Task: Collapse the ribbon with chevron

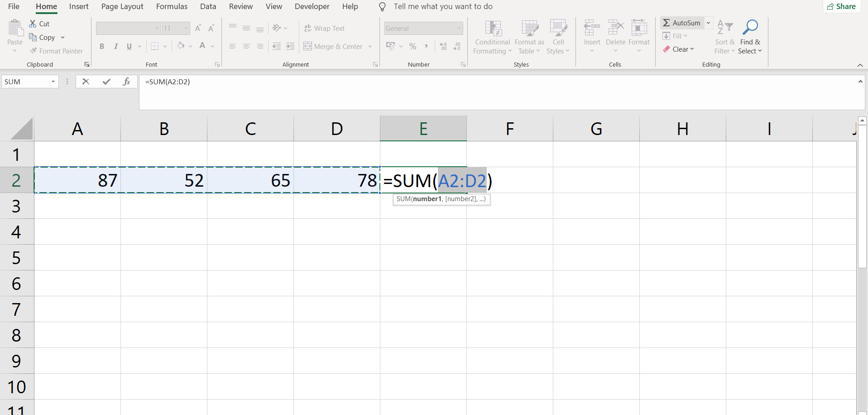Action: tap(860, 65)
